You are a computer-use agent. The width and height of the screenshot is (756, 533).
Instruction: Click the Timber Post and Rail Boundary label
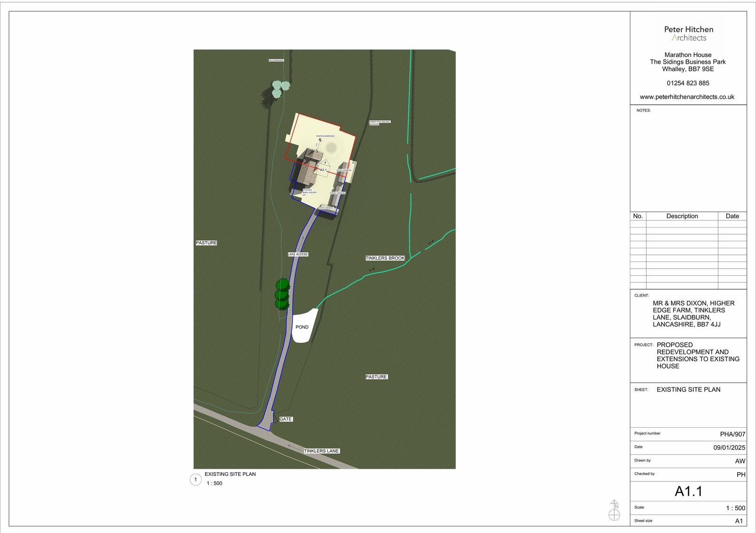point(380,123)
